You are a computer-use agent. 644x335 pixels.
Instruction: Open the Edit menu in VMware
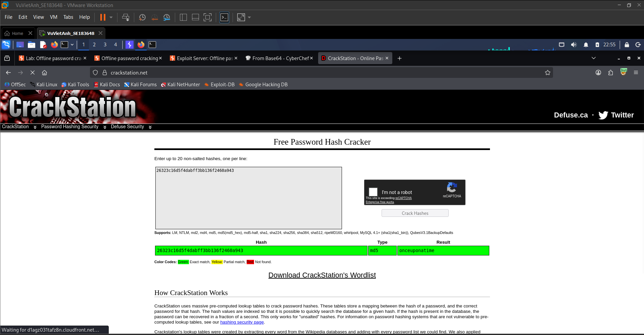tap(23, 17)
